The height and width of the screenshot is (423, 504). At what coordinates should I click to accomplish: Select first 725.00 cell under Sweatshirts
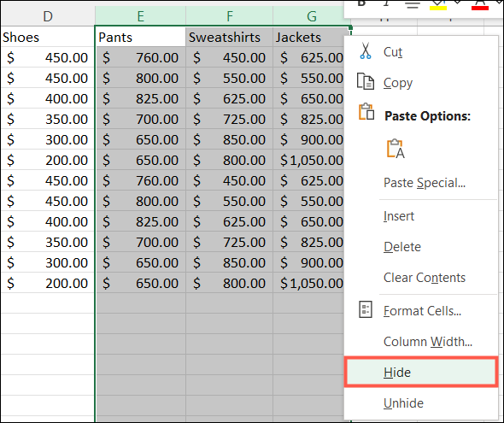pos(229,119)
